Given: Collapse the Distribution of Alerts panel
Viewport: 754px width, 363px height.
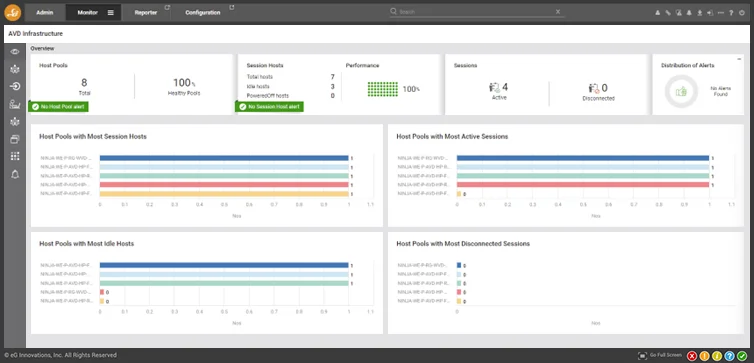Looking at the screenshot, I should coord(739,59).
